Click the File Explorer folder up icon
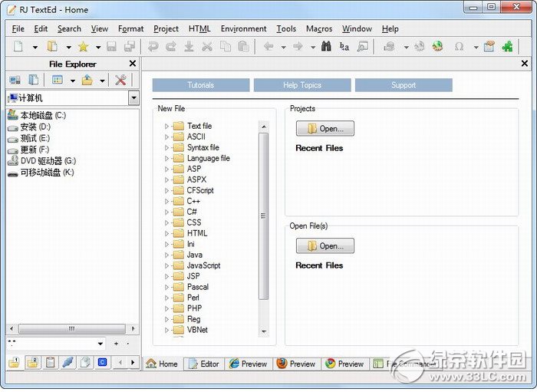The image size is (537, 392). [x=87, y=80]
